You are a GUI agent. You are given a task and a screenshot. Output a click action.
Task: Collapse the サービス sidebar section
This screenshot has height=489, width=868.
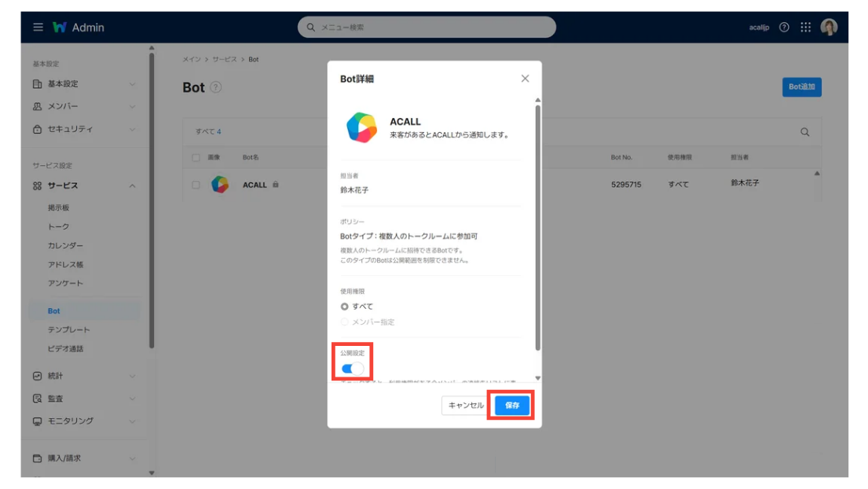coord(84,186)
